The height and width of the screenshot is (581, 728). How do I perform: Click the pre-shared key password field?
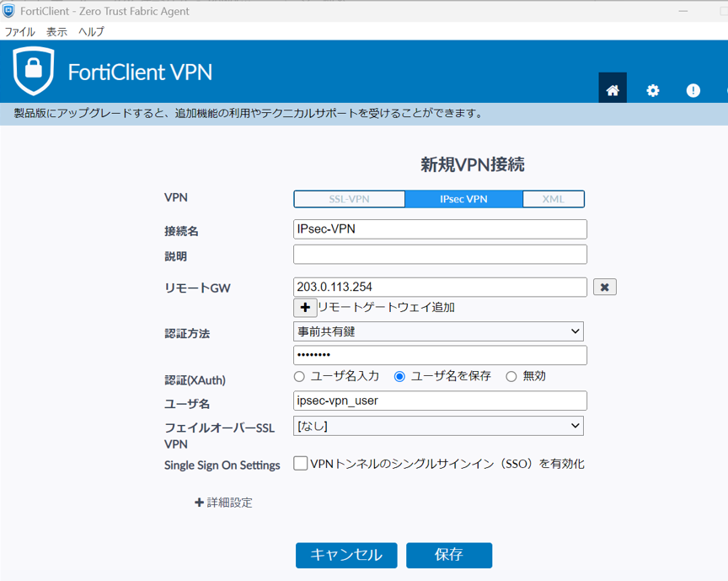(440, 355)
